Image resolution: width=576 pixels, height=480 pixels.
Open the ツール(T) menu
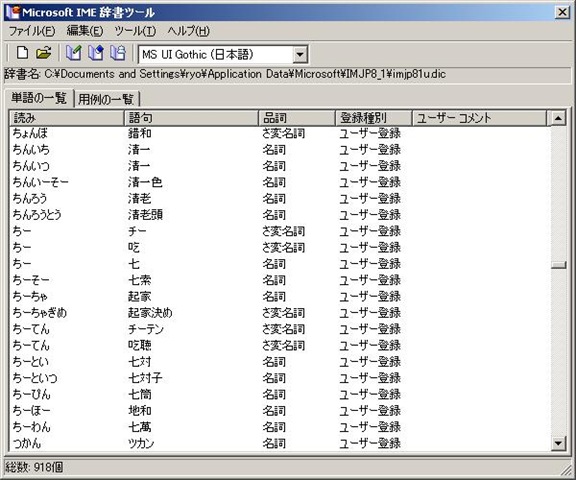[x=135, y=31]
